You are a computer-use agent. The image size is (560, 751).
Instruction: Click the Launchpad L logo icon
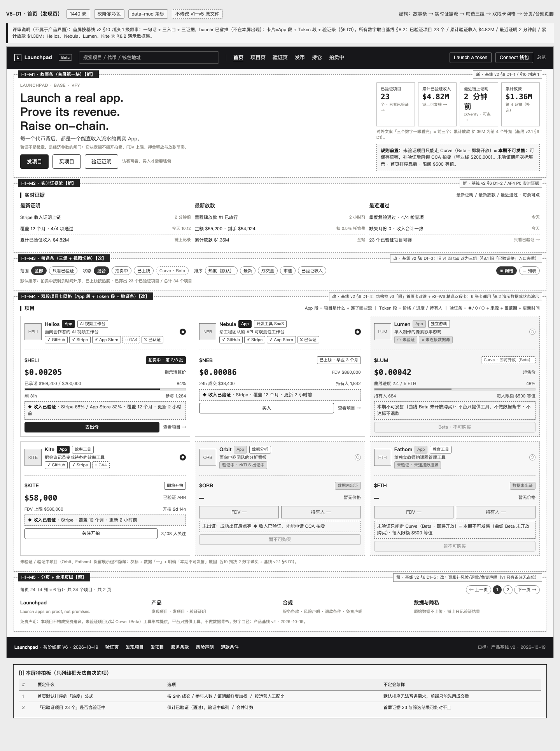point(17,58)
